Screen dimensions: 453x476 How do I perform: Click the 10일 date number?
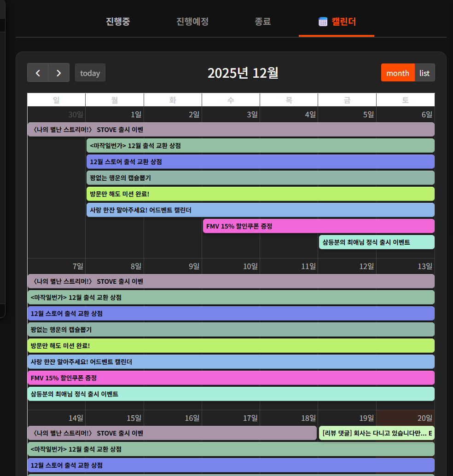(x=250, y=266)
